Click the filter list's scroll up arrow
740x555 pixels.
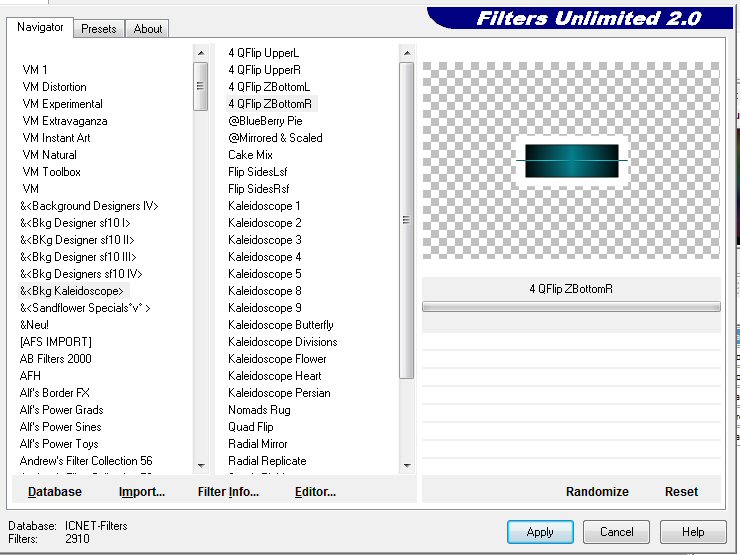coord(407,53)
